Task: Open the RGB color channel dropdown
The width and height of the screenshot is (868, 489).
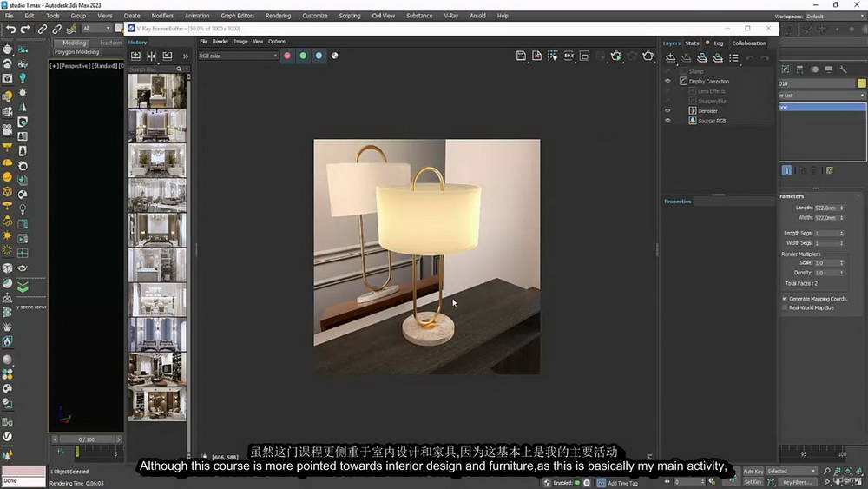Action: pyautogui.click(x=238, y=56)
